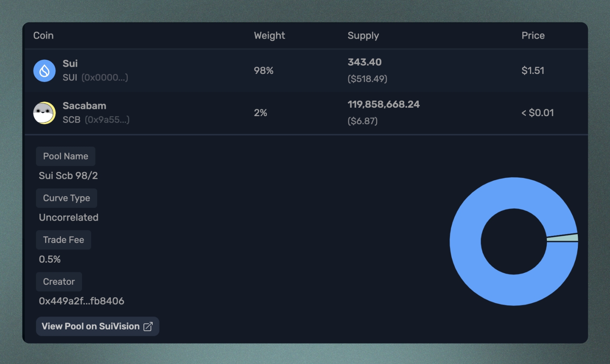Click the Sui price $1.51
Viewport: 610px width, 364px height.
tap(533, 71)
